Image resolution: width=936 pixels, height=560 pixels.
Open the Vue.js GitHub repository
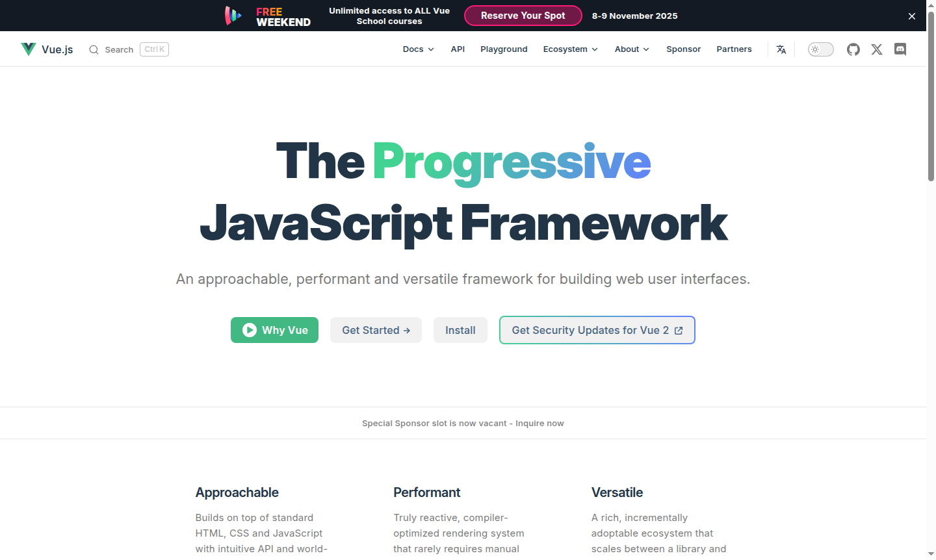[x=853, y=49]
